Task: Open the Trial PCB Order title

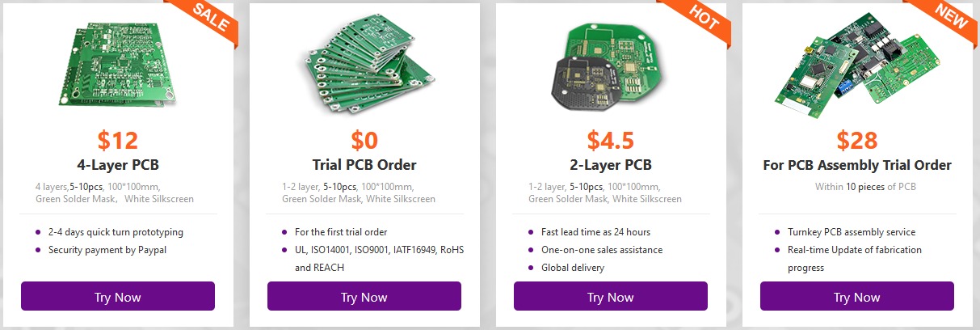Action: [x=364, y=165]
